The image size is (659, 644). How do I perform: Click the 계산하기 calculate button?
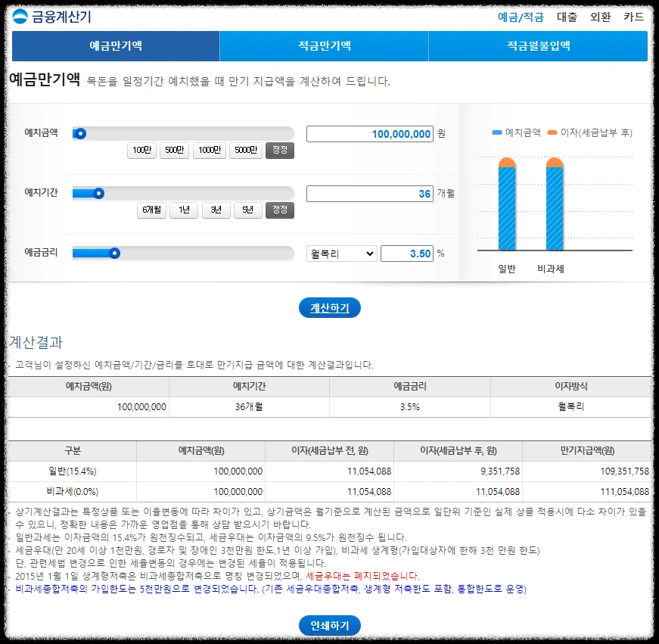tap(329, 306)
